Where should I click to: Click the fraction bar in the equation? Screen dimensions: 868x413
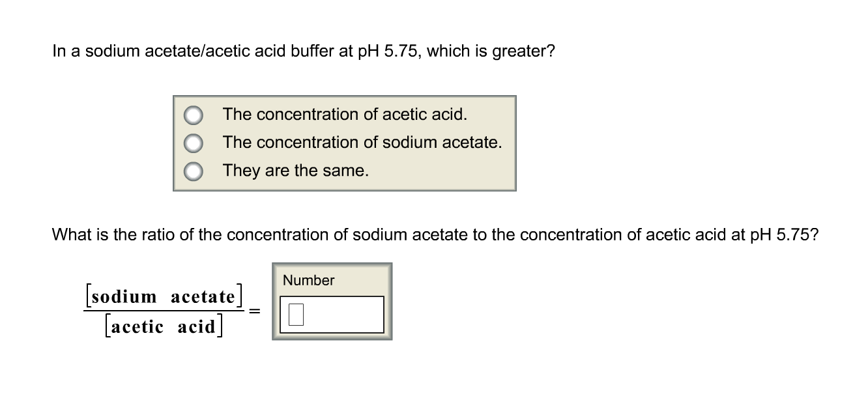(x=163, y=311)
